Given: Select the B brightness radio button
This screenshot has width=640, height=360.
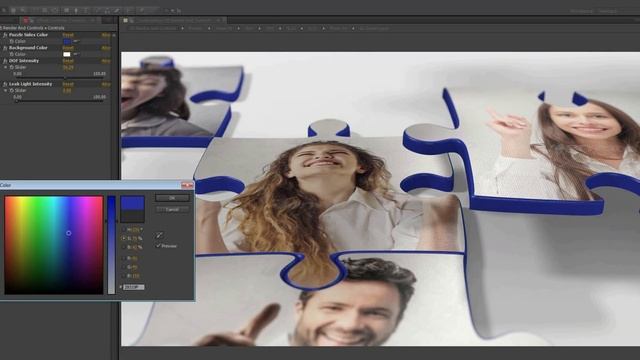Looking at the screenshot, I should coord(124,247).
